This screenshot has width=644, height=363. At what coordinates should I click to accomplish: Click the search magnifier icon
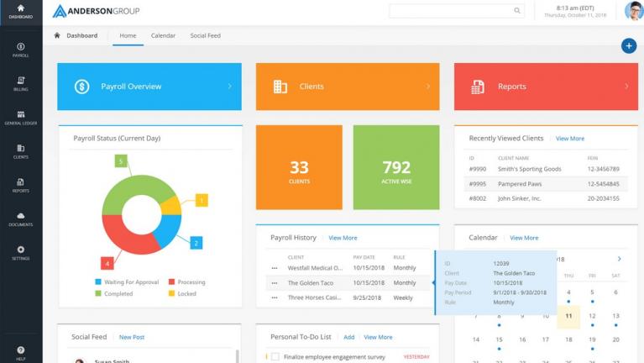517,11
